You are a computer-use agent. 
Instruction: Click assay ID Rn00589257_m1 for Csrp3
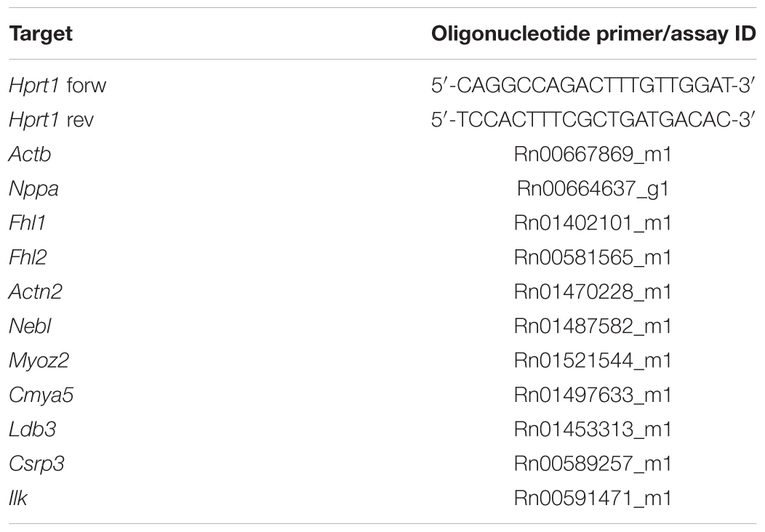coord(593,464)
